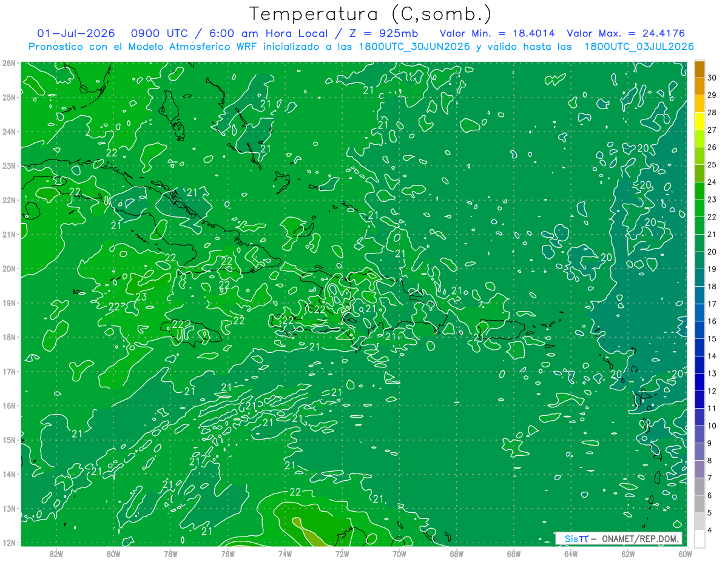
Task: Click the color bar label '18'
Action: point(712,287)
